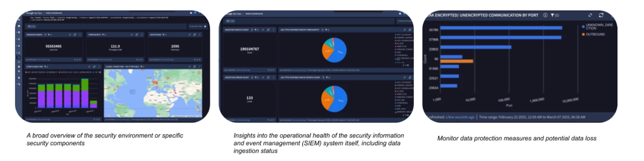Screen dimensions: 644x161
Task: Refresh the Ingested Events Count widget
Action: pos(268,29)
